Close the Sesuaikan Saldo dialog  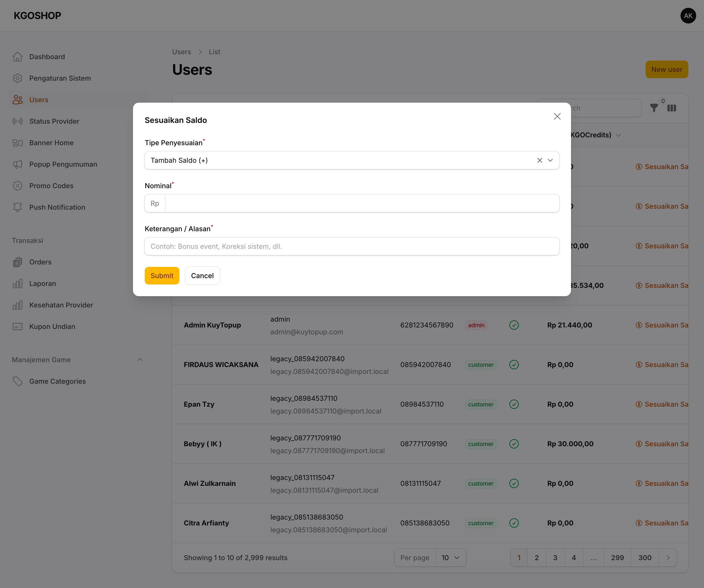pos(557,116)
